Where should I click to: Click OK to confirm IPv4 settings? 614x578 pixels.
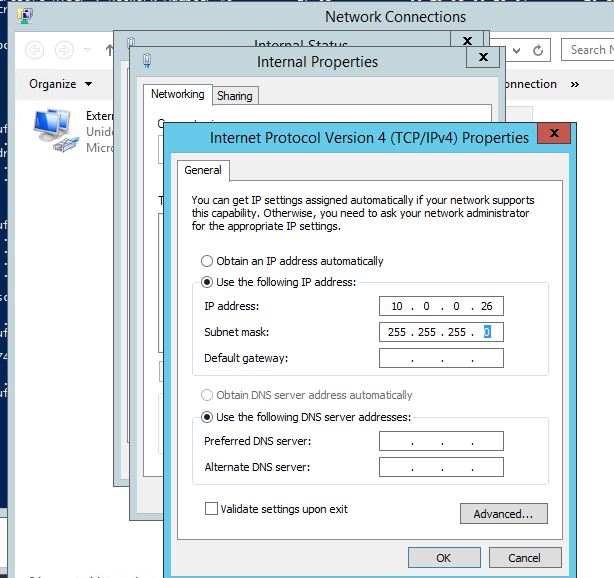443,558
